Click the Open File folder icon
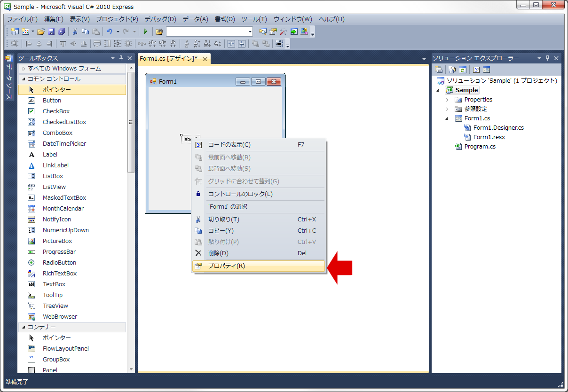The height and width of the screenshot is (392, 568). (x=41, y=31)
